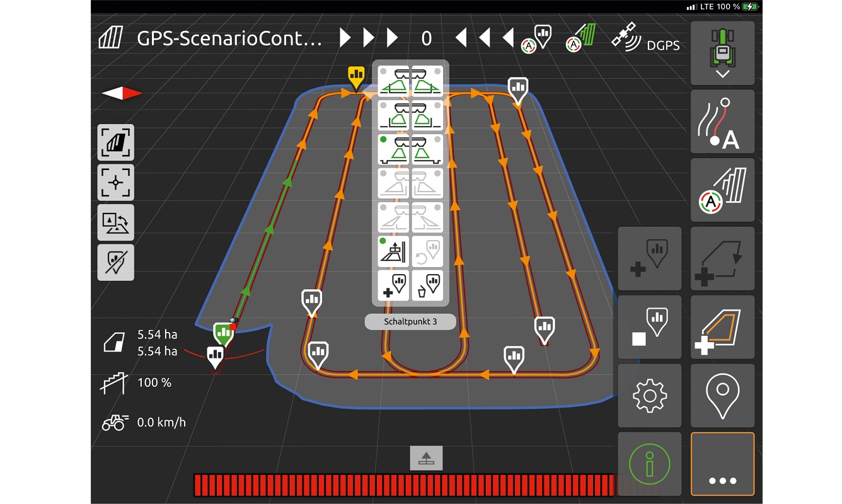Open settings with the gear button
This screenshot has width=842, height=504.
point(649,396)
